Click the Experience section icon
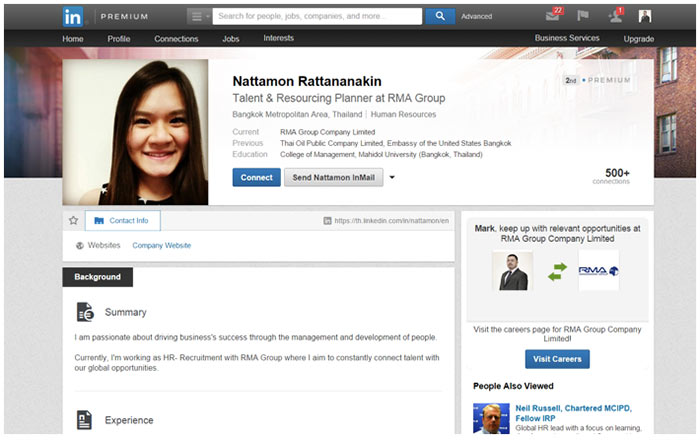The width and height of the screenshot is (700, 440). (x=84, y=420)
